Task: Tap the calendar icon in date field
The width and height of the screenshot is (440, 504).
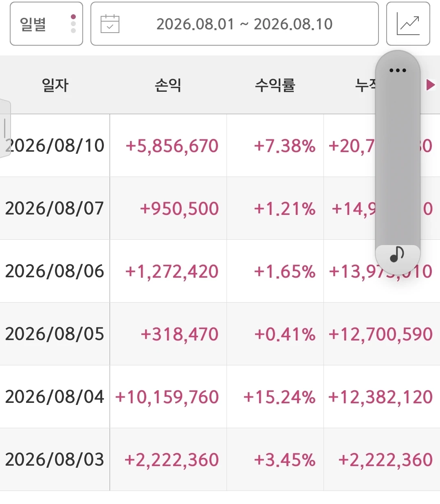Action: pos(110,24)
